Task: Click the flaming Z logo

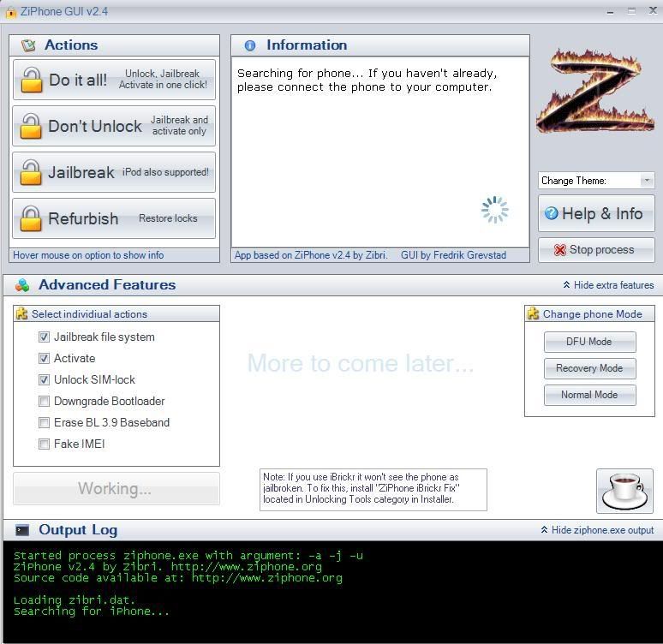Action: tap(595, 92)
